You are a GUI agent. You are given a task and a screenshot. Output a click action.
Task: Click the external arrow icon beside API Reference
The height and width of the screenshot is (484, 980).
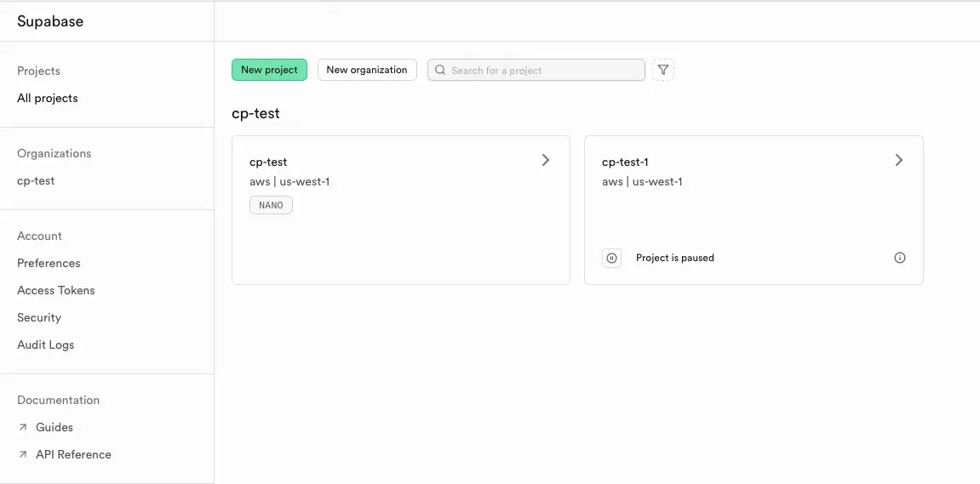(x=23, y=454)
